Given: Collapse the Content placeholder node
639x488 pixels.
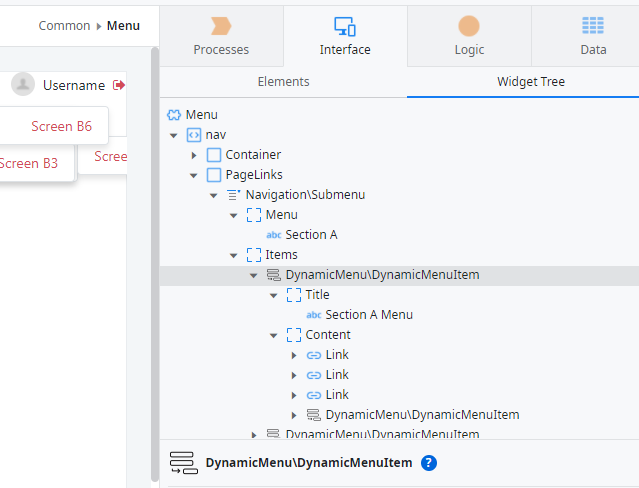Looking at the screenshot, I should 273,335.
